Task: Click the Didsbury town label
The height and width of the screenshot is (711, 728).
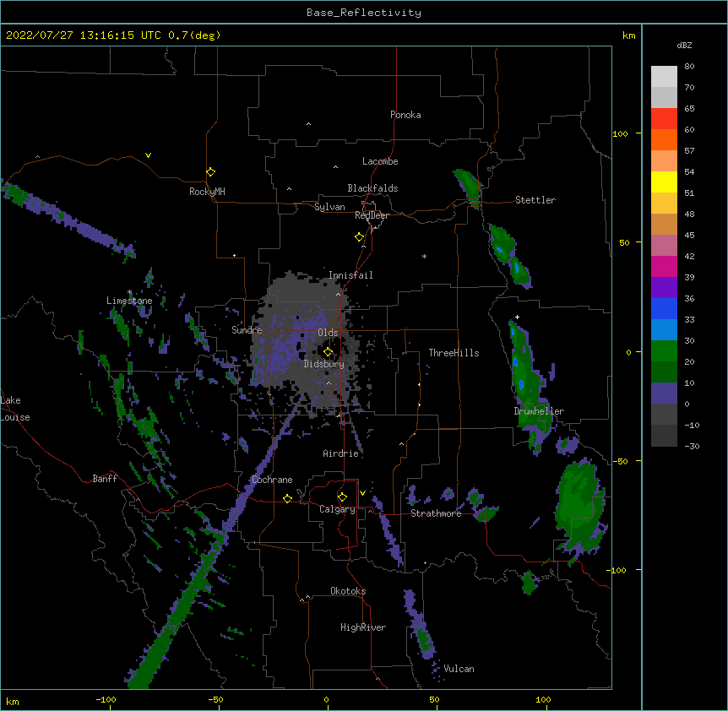Action: pyautogui.click(x=324, y=364)
